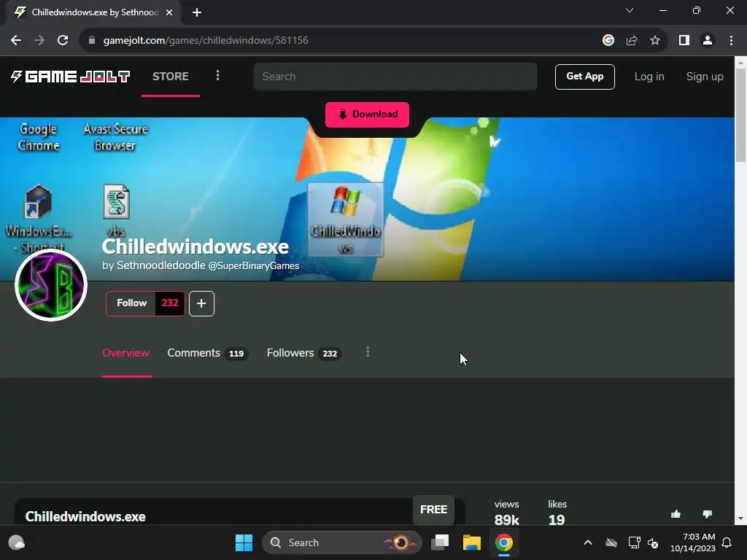This screenshot has height=560, width=747.
Task: Click the Log in link
Action: point(649,77)
